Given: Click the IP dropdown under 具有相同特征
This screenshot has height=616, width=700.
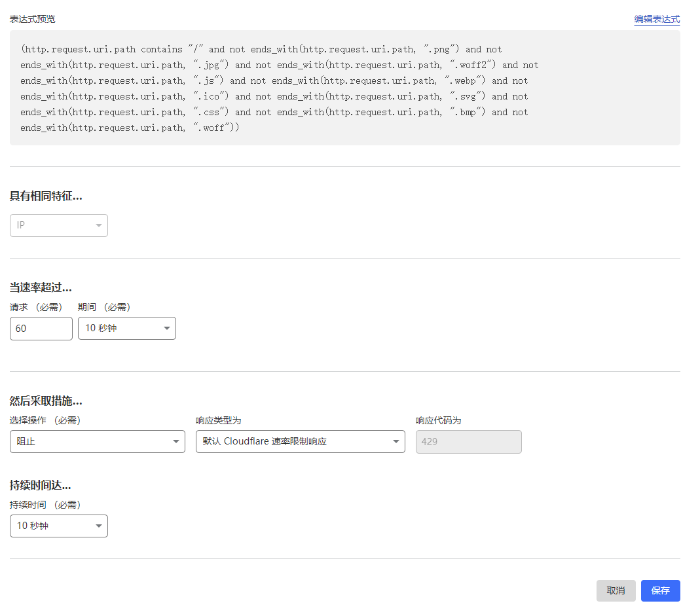Looking at the screenshot, I should [58, 226].
